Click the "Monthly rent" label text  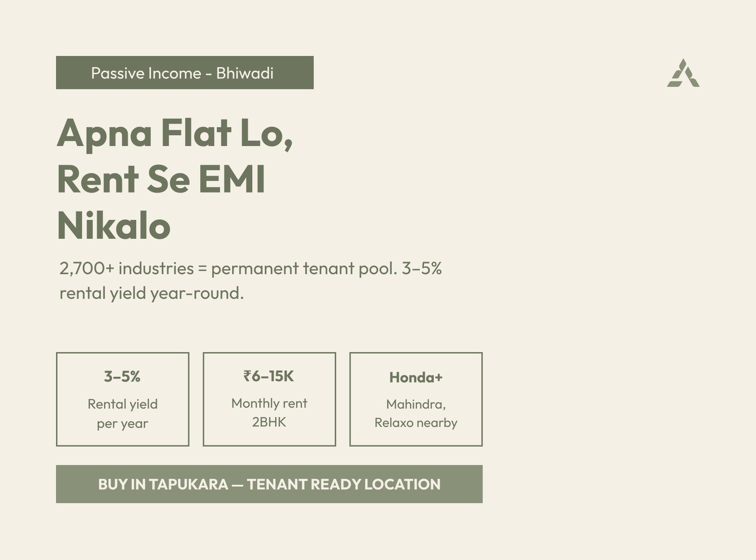coord(269,403)
